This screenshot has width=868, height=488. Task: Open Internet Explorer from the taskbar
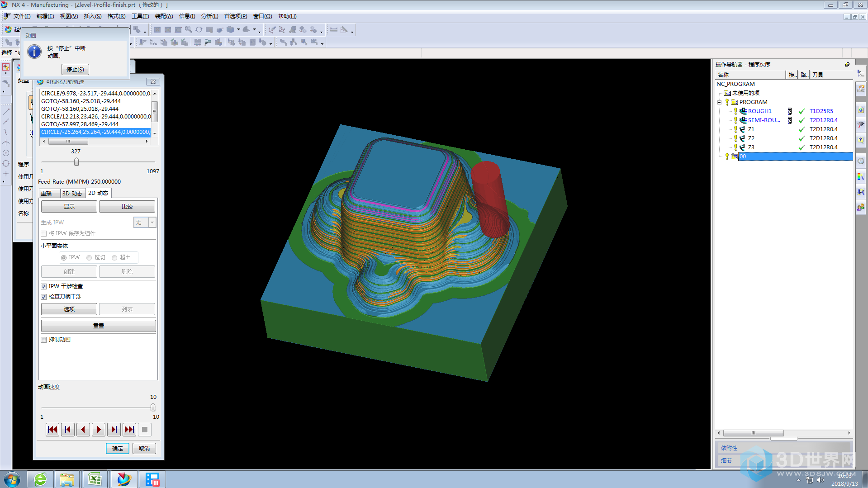40,479
